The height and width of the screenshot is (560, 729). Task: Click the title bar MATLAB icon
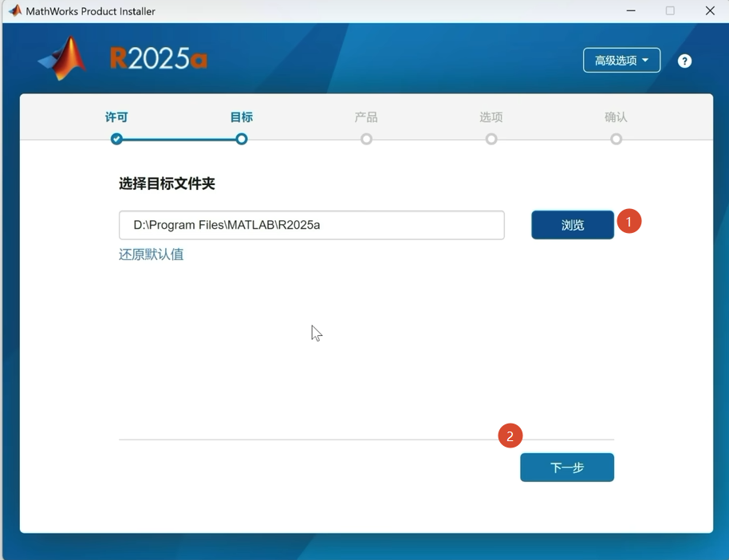click(15, 10)
